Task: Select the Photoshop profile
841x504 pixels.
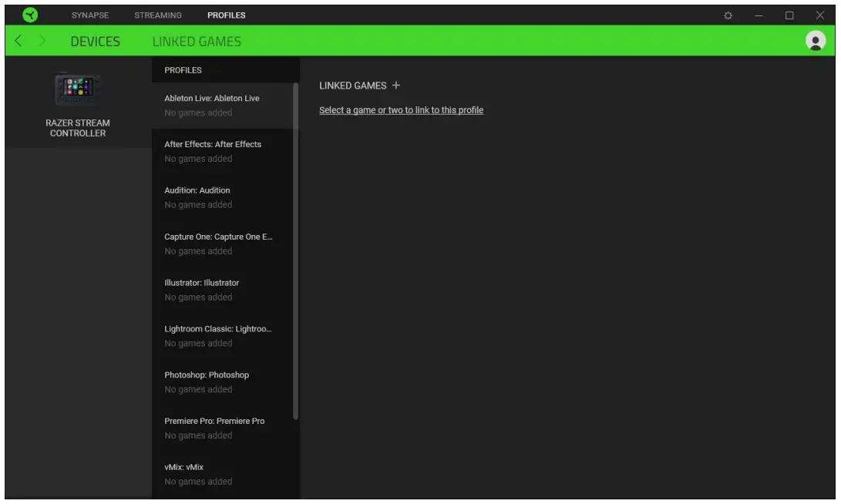Action: tap(223, 382)
